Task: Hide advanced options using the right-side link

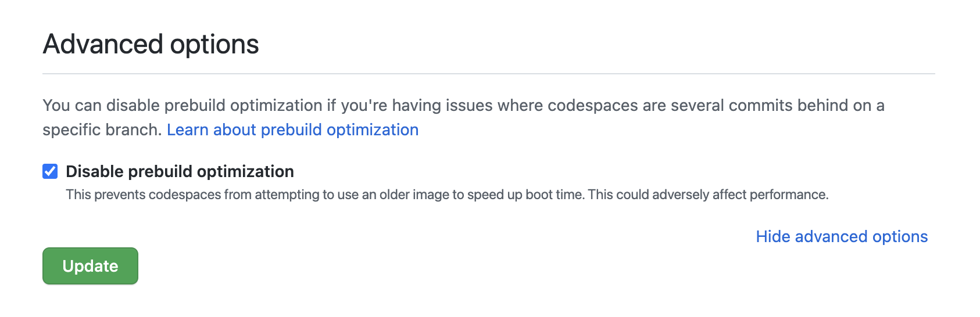Action: point(841,236)
